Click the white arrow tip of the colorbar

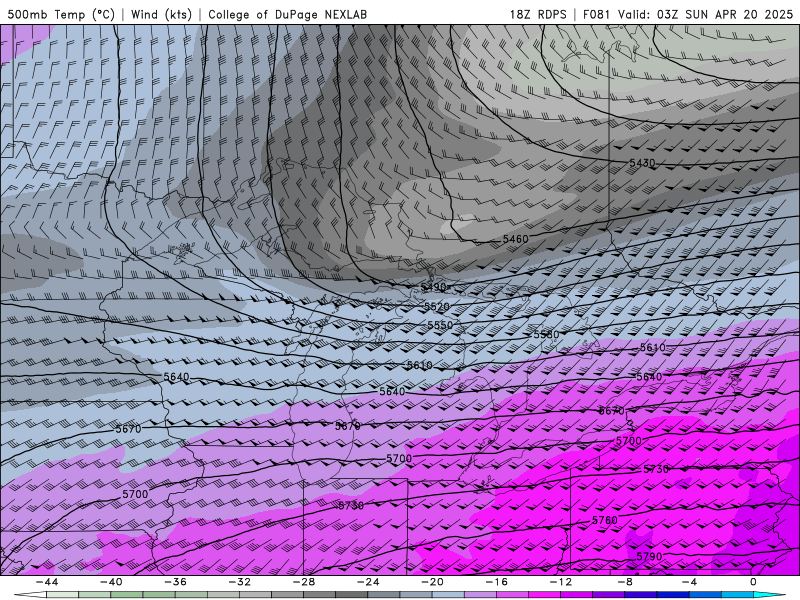30,595
